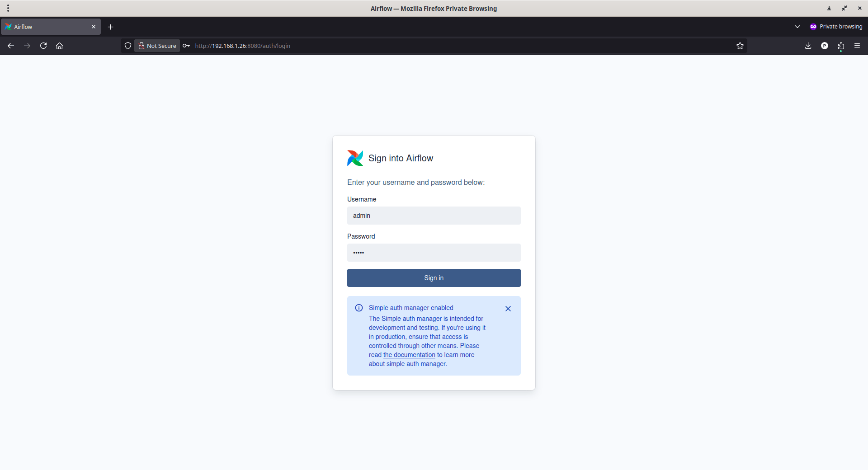Click the Airflow pinwheel logo

tap(355, 158)
